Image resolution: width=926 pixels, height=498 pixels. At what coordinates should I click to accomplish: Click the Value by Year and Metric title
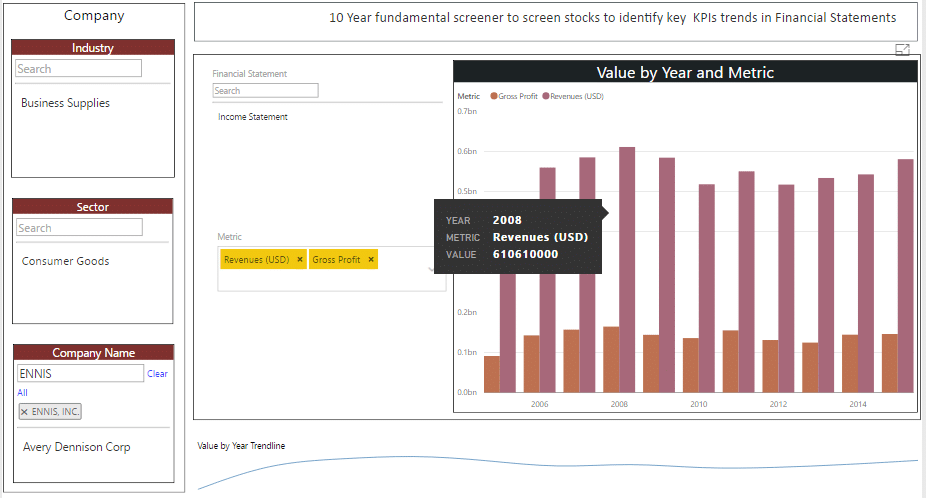coord(685,73)
